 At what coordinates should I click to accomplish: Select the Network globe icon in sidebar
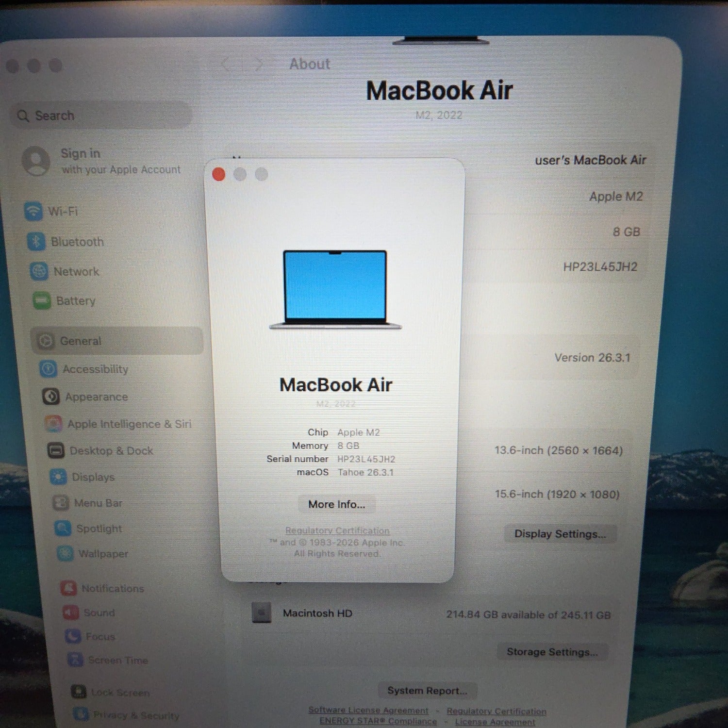click(39, 271)
